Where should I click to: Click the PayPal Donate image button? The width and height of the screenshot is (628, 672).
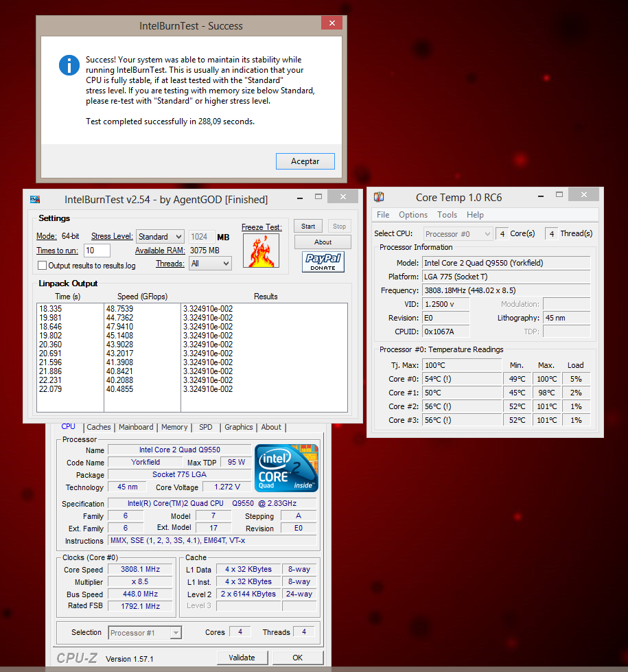323,262
